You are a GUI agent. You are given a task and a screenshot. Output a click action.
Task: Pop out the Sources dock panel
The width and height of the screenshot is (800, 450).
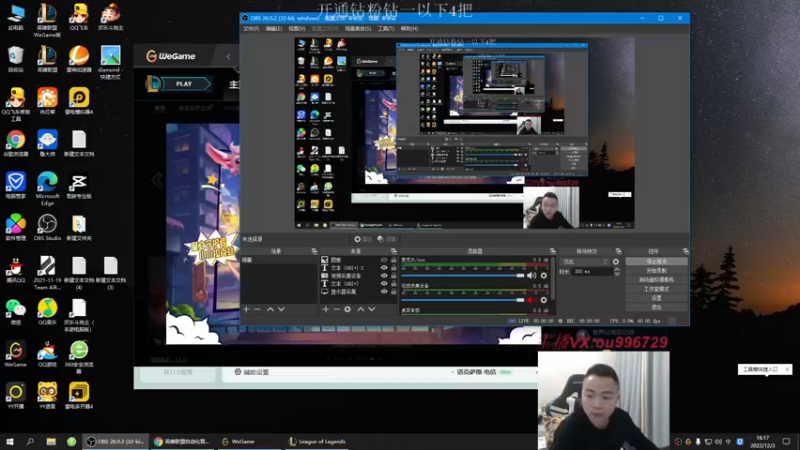click(393, 251)
